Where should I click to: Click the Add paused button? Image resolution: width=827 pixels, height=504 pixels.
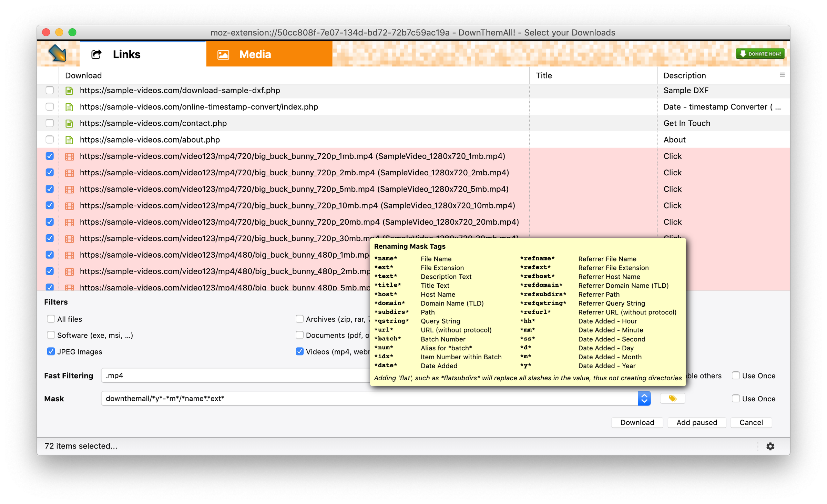[696, 422]
